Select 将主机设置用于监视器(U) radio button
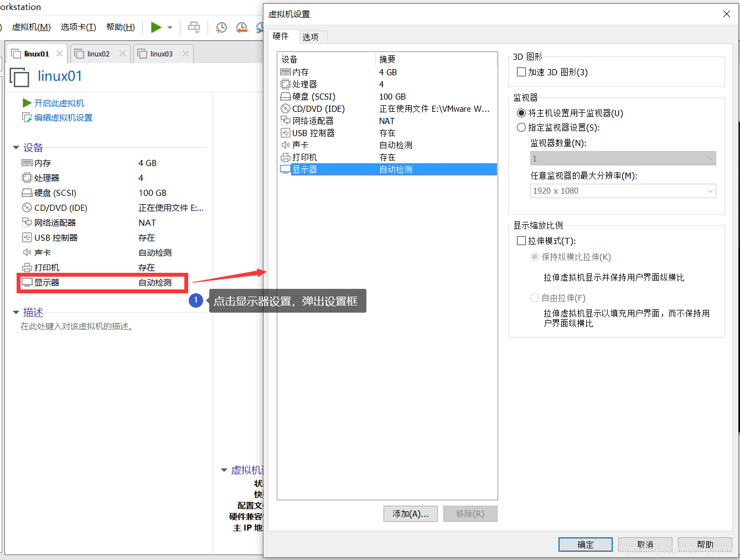This screenshot has height=560, width=740. (x=521, y=113)
